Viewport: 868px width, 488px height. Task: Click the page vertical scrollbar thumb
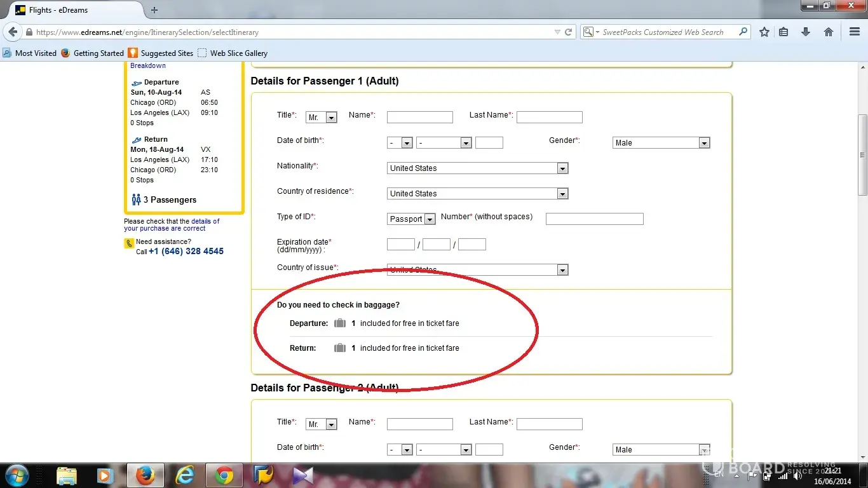coord(862,156)
